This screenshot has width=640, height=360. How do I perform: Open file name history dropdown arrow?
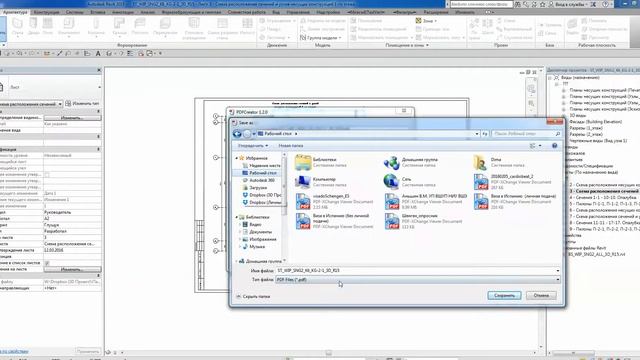click(x=558, y=271)
